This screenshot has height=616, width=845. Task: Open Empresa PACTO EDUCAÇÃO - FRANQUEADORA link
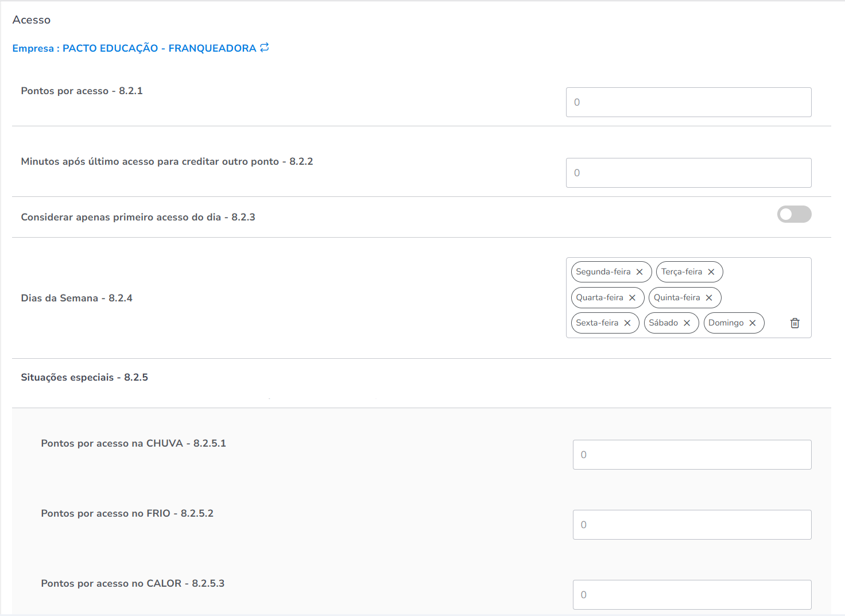click(134, 48)
